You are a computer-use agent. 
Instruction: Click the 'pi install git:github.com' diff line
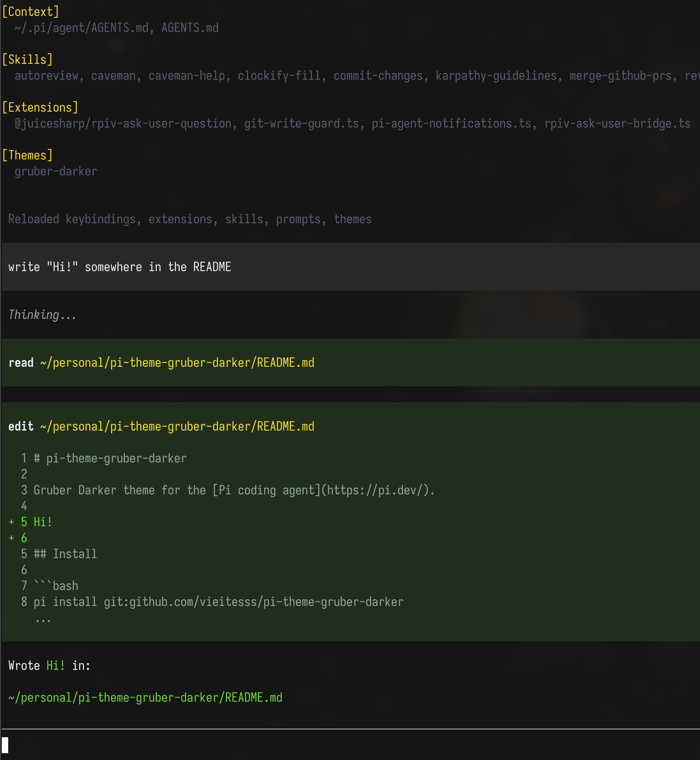pos(212,602)
